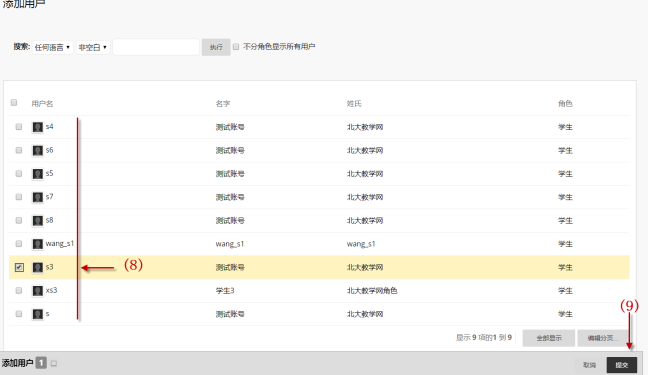Click username text s8

pyautogui.click(x=49, y=220)
